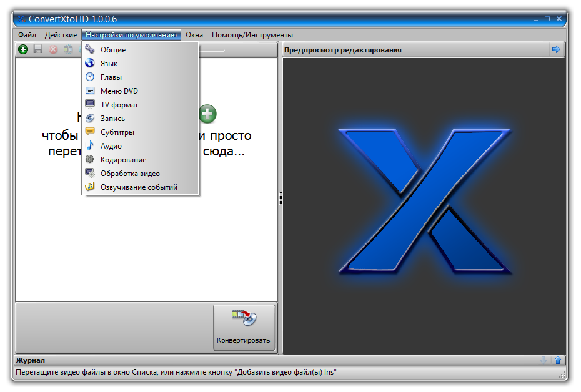Click the big green plus add-files icon
This screenshot has height=392, width=581.
pyautogui.click(x=207, y=114)
